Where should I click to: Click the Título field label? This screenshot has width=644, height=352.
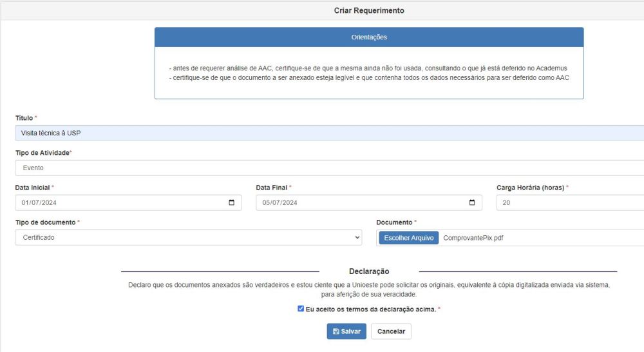point(24,118)
